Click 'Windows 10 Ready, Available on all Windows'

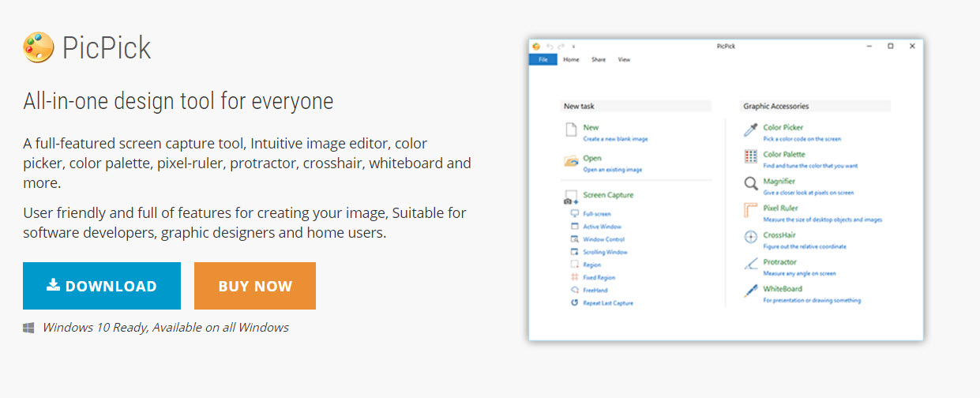click(x=166, y=328)
